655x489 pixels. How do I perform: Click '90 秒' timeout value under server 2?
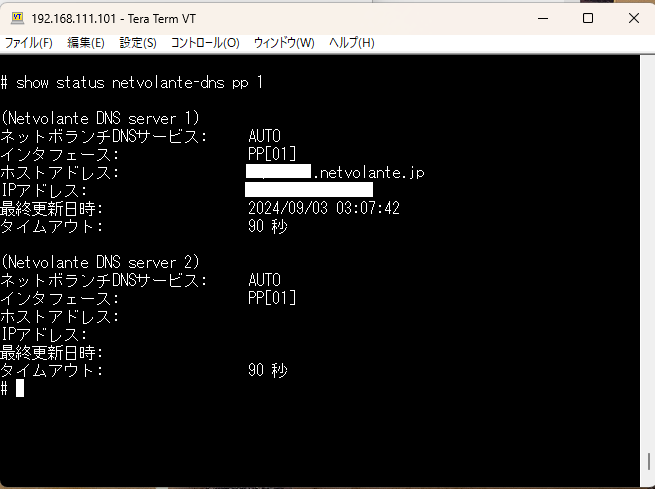coord(268,370)
